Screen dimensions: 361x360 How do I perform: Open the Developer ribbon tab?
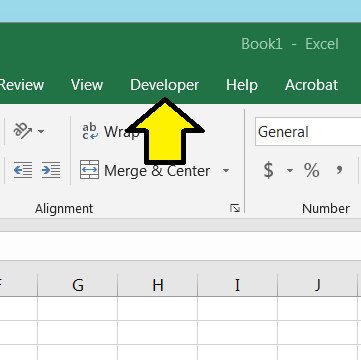point(164,85)
